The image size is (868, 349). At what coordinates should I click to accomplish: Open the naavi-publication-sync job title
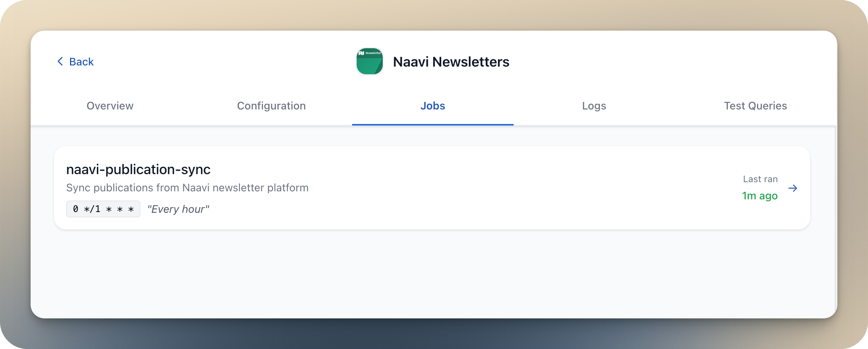point(139,170)
